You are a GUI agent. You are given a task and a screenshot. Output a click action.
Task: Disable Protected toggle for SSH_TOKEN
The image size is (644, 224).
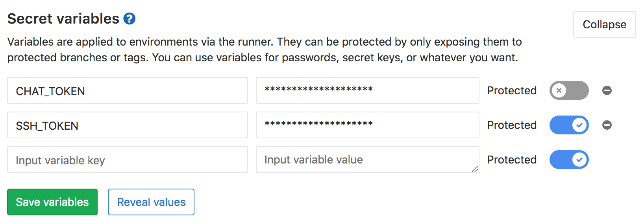click(x=569, y=125)
